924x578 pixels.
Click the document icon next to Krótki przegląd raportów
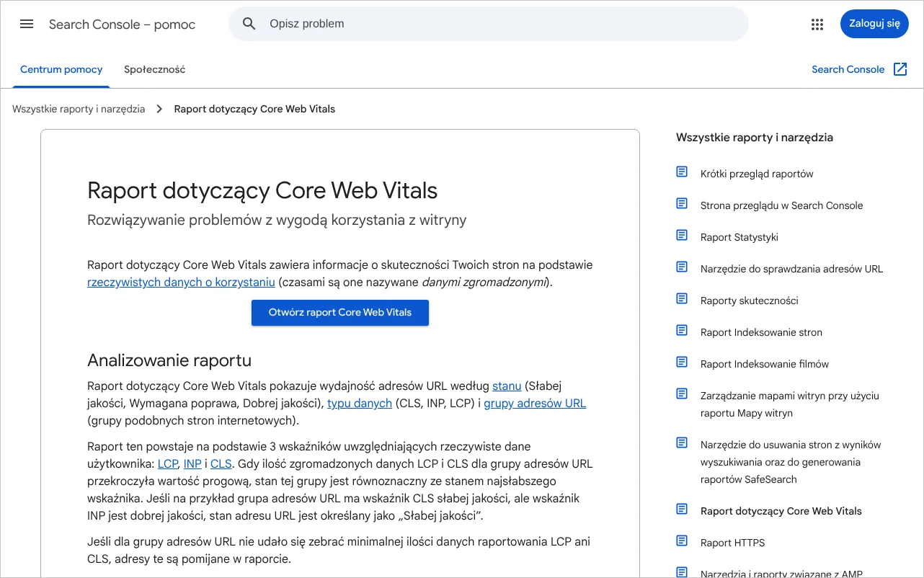(682, 172)
